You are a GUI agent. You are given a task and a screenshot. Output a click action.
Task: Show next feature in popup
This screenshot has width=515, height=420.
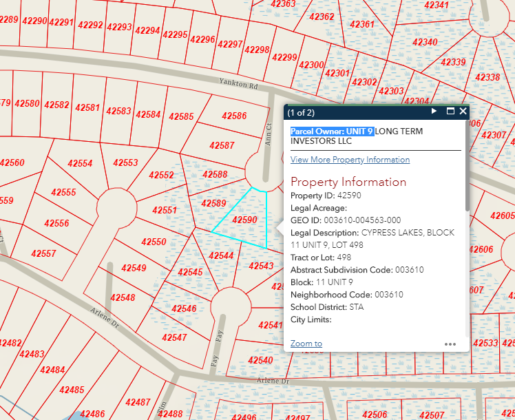point(434,112)
